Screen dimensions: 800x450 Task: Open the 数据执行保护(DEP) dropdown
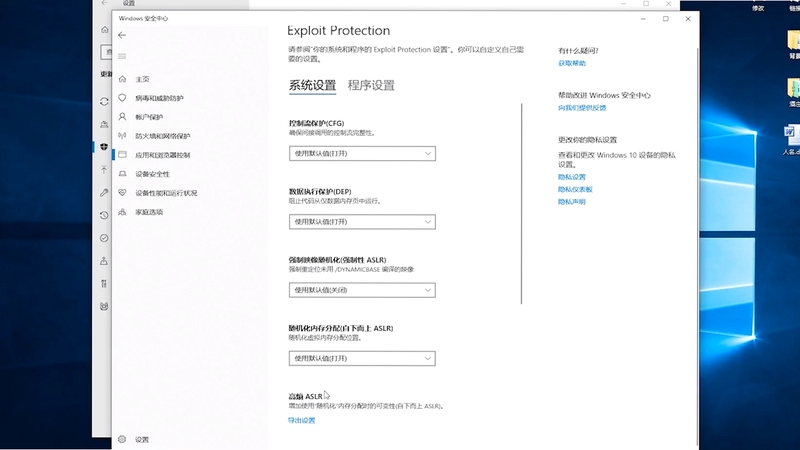pyautogui.click(x=362, y=222)
